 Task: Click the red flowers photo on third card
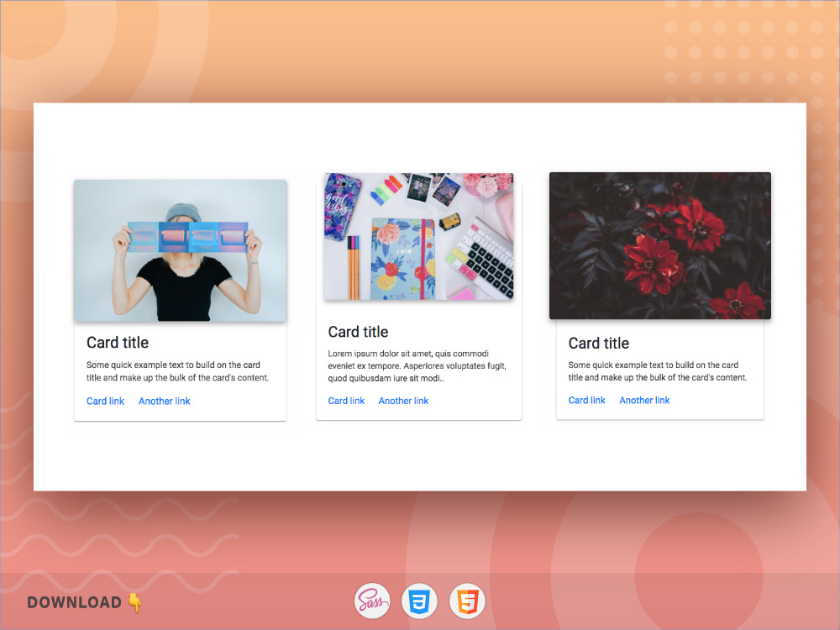point(659,244)
